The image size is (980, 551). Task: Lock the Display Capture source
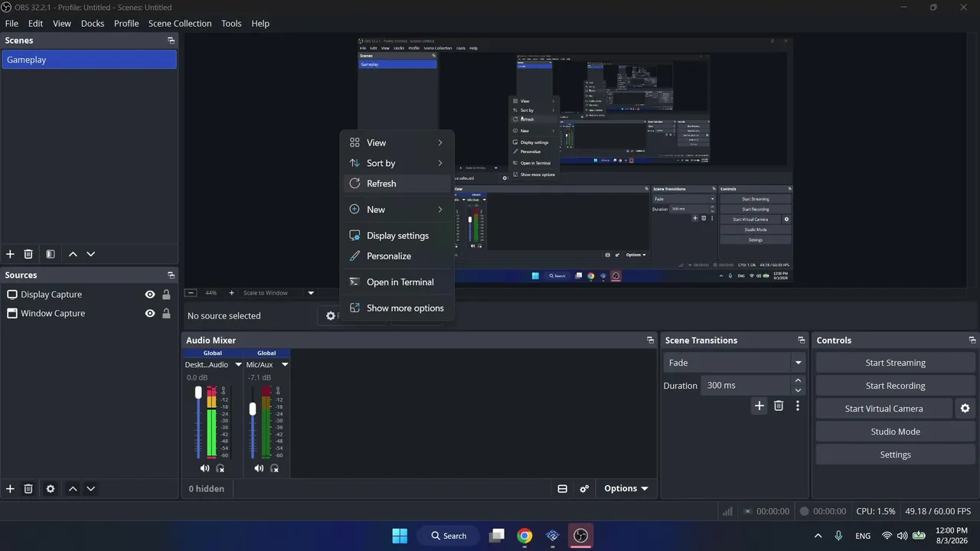(166, 295)
